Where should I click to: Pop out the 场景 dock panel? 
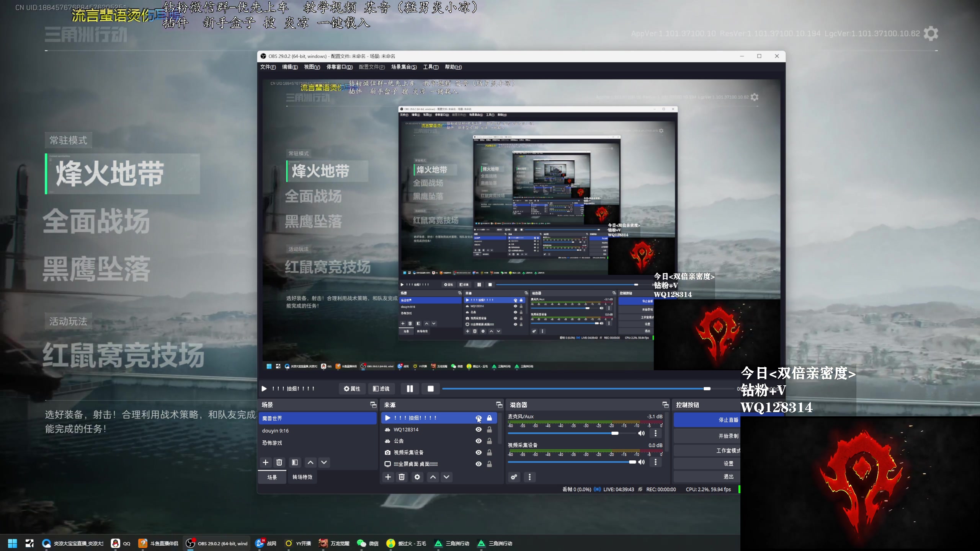pyautogui.click(x=373, y=404)
